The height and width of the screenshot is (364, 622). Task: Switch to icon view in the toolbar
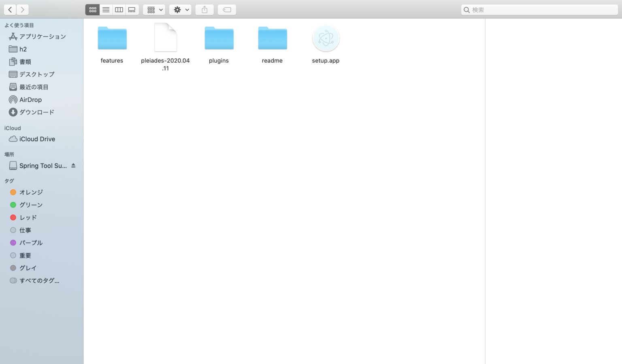tap(92, 9)
